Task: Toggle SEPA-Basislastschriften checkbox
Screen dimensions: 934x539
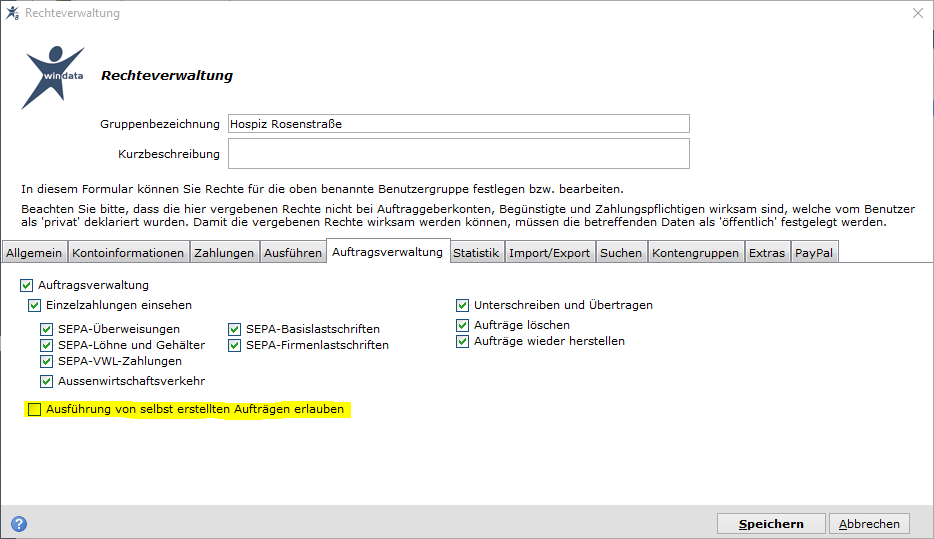Action: point(235,329)
